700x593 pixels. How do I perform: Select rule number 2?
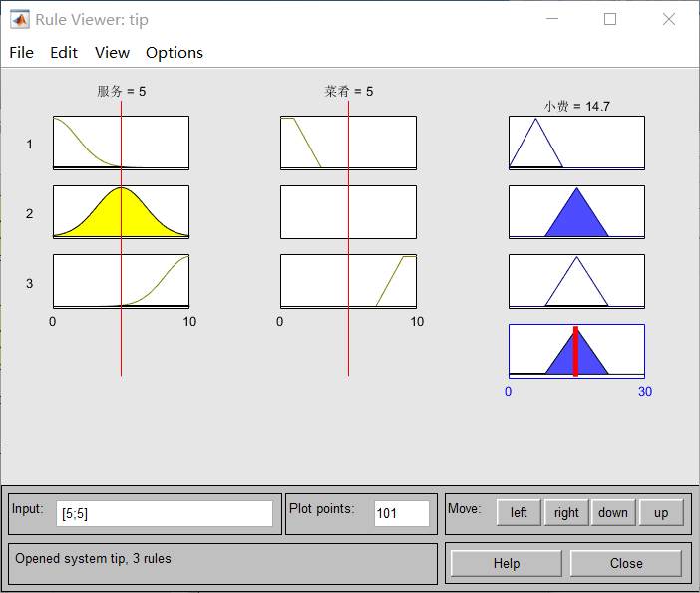point(29,213)
